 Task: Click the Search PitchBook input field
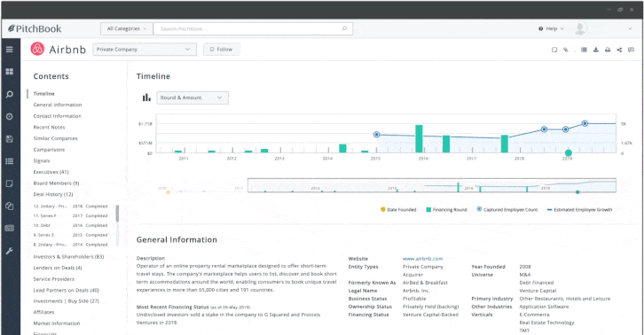click(253, 28)
